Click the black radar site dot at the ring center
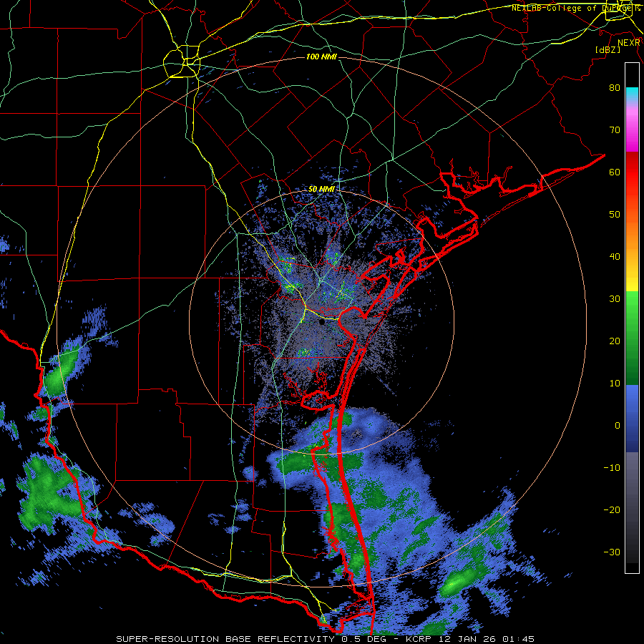 [321, 323]
